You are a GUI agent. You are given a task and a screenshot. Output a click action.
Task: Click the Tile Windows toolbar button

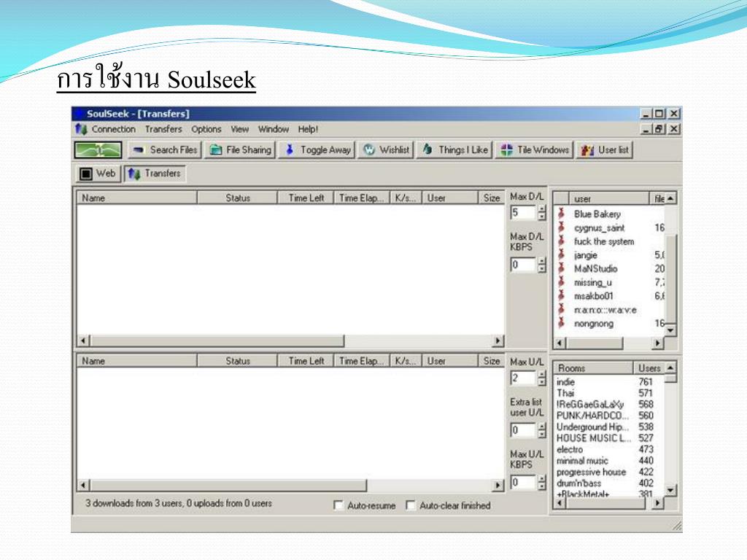(x=535, y=150)
